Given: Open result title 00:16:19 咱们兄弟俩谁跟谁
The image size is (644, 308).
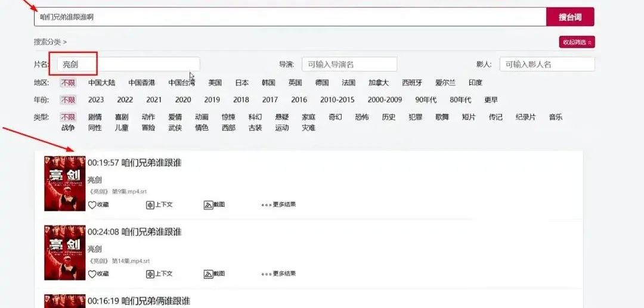Looking at the screenshot, I should 139,301.
